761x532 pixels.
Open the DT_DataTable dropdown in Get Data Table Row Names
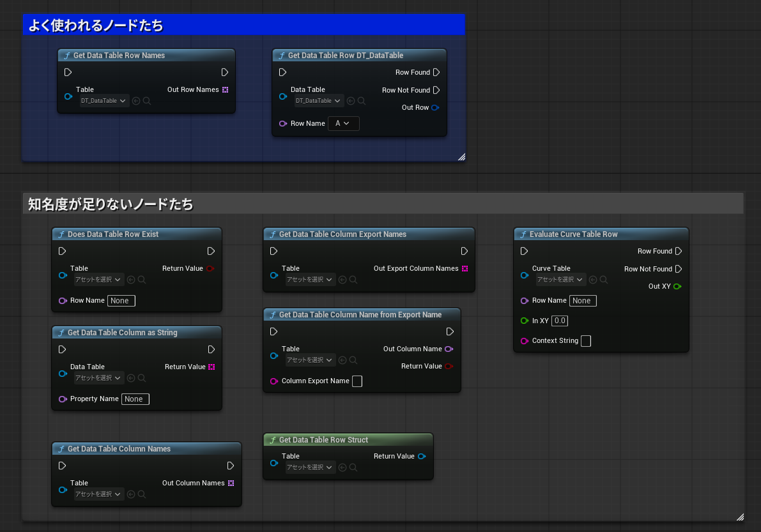click(x=104, y=101)
